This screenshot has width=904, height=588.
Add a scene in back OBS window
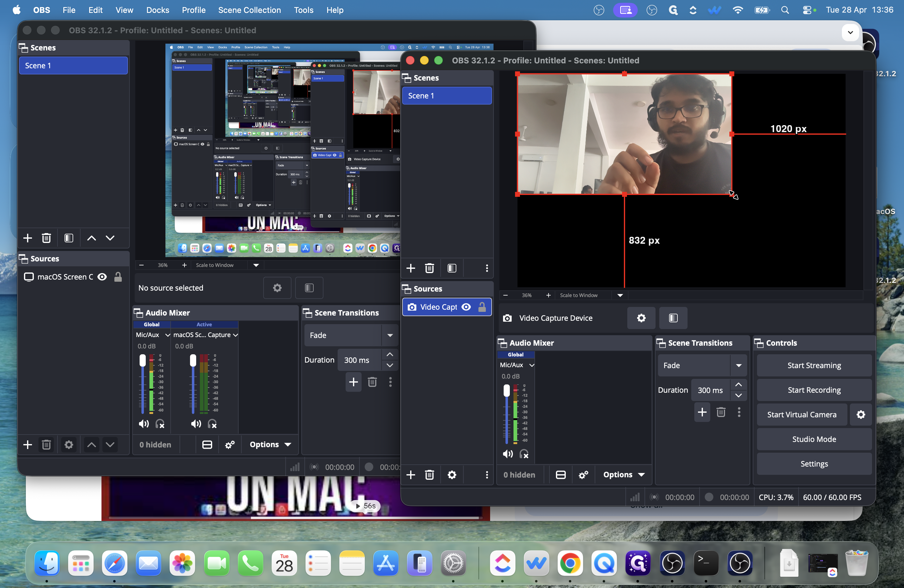pos(27,238)
